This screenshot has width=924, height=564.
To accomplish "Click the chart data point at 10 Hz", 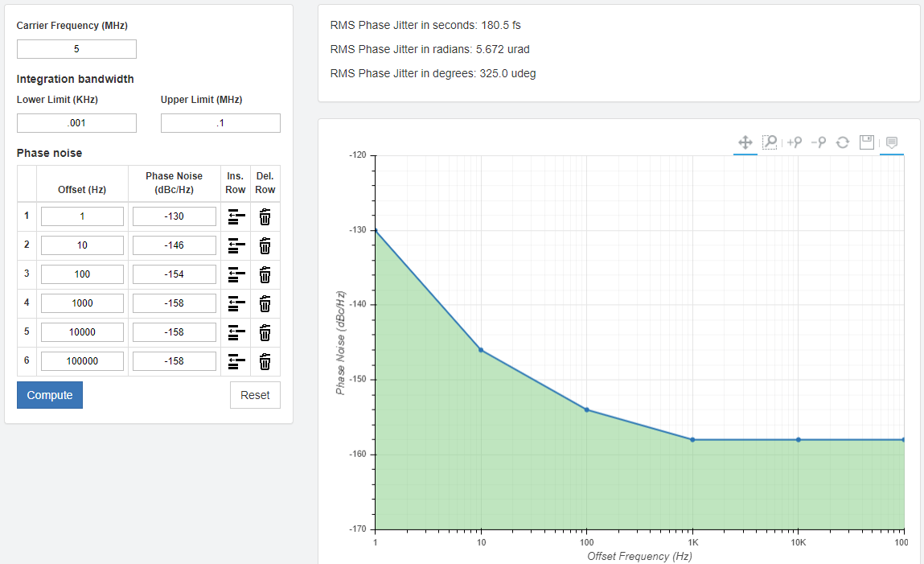I will tap(481, 350).
